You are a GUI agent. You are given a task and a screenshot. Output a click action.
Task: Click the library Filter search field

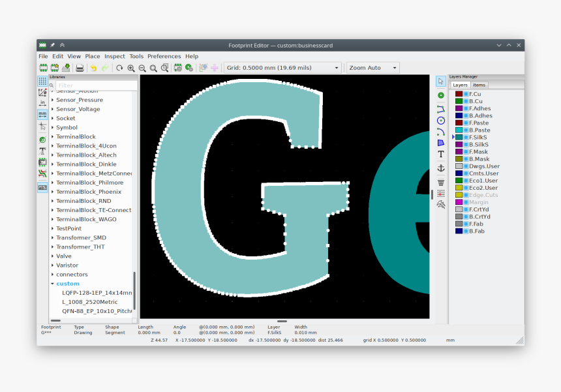[x=97, y=85]
